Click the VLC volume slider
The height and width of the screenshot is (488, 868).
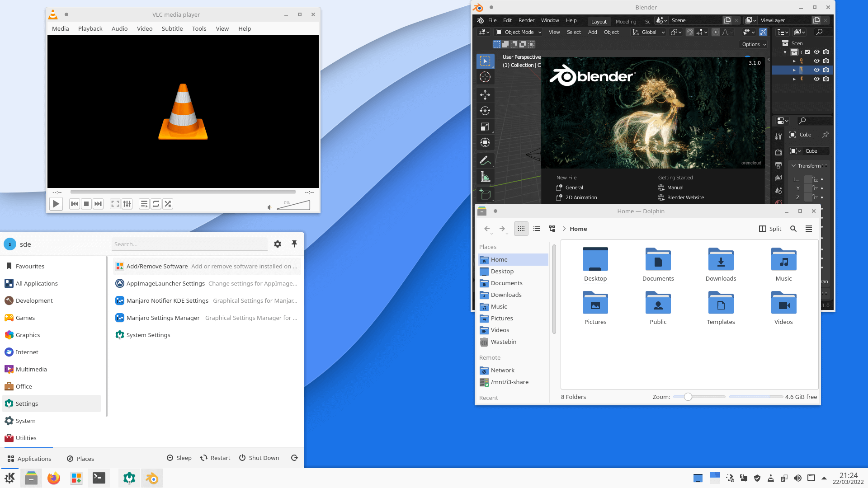pyautogui.click(x=293, y=205)
